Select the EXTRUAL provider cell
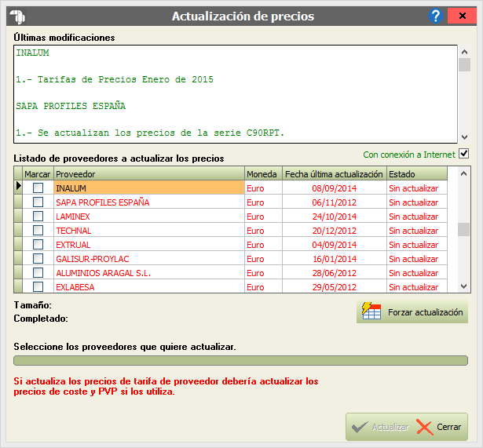Image resolution: width=483 pixels, height=448 pixels. [149, 245]
